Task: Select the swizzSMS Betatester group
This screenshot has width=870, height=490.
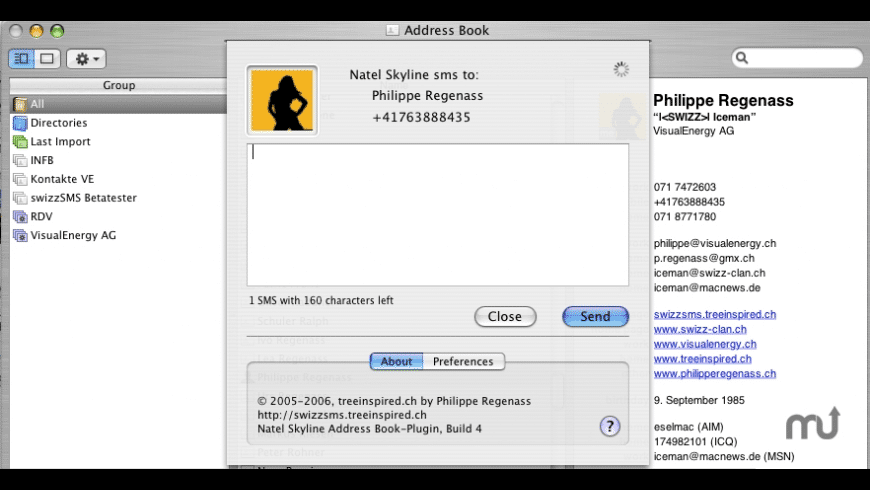Action: tap(118, 198)
